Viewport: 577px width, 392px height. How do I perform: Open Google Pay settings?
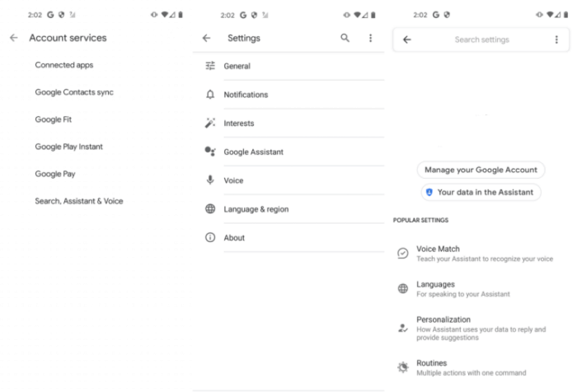pyautogui.click(x=55, y=174)
